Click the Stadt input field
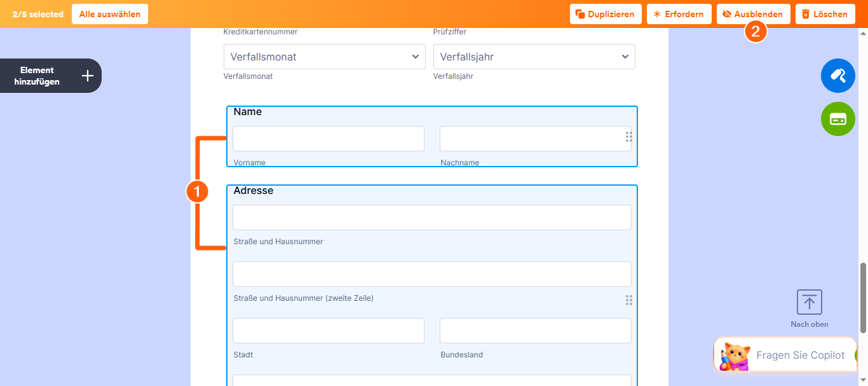 click(x=329, y=331)
